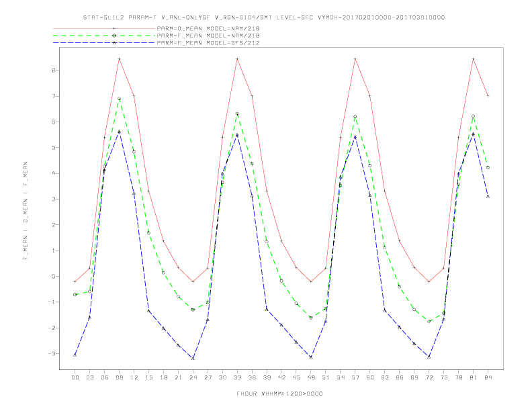
Task: Click x-axis tick label 78
Action: click(x=459, y=377)
